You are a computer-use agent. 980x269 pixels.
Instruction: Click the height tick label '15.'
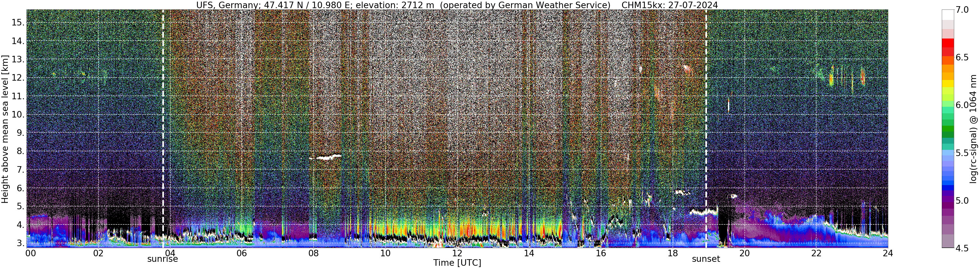click(18, 23)
